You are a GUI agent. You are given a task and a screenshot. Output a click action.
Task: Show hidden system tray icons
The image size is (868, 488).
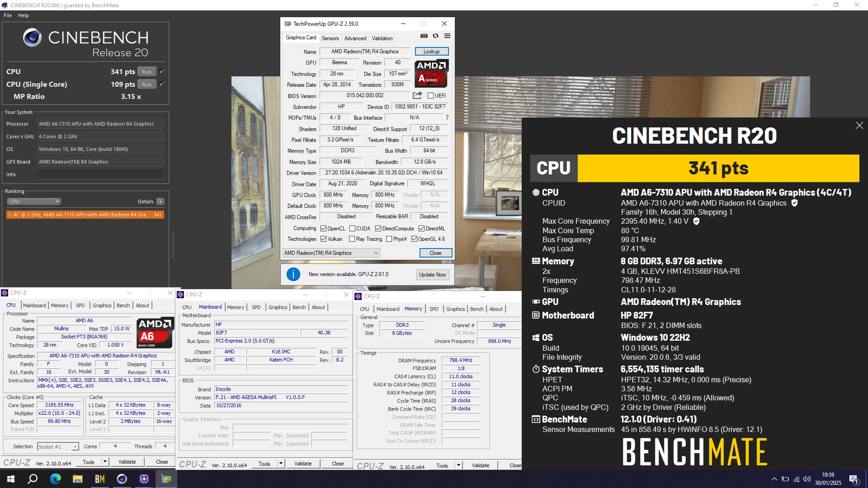(x=774, y=479)
